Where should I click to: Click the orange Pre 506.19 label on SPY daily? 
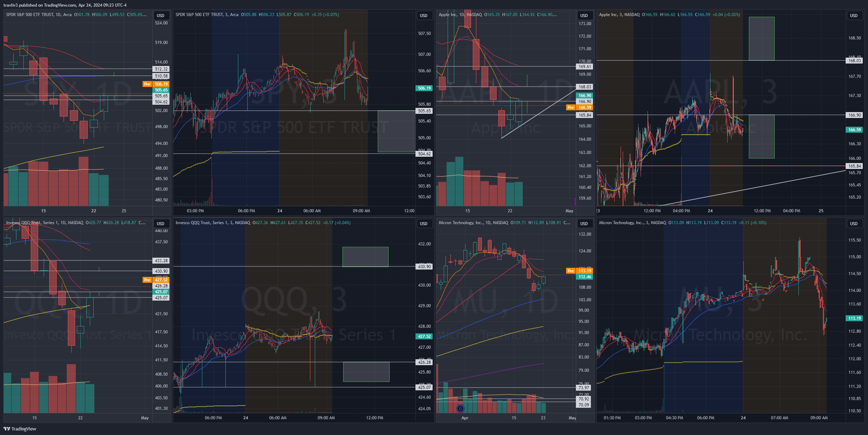click(x=156, y=84)
